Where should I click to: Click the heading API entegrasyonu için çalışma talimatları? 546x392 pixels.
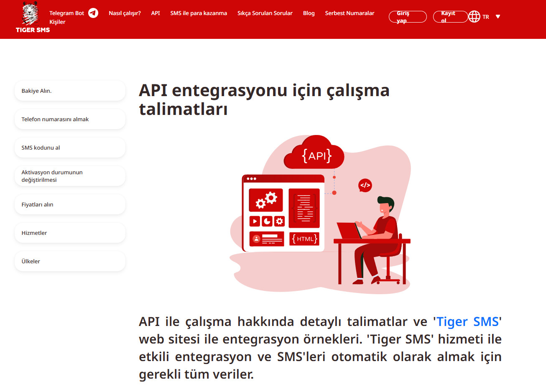click(x=264, y=99)
